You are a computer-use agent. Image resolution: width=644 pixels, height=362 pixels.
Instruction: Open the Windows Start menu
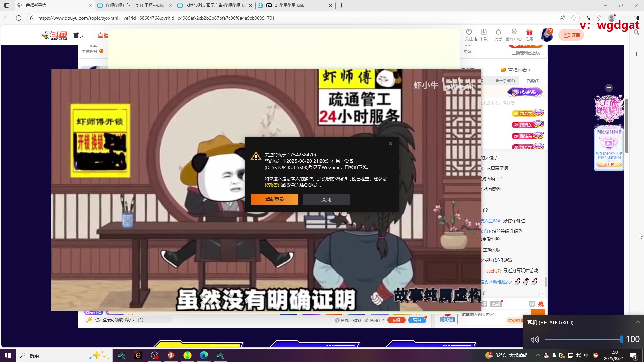click(x=8, y=355)
